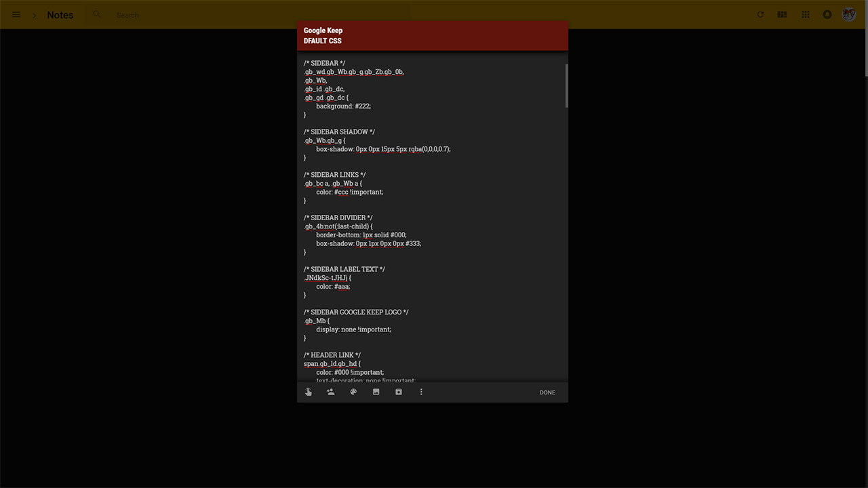The width and height of the screenshot is (868, 488).
Task: Click the text /* HEADER LINK */
Action: tap(332, 355)
